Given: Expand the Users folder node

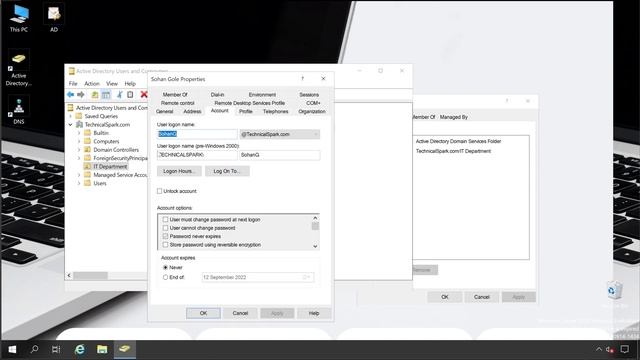Looking at the screenshot, I should 79,183.
